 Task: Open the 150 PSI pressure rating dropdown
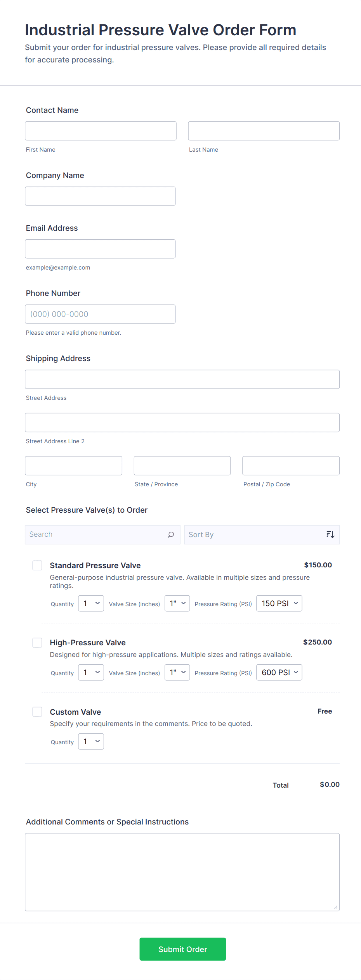click(x=279, y=603)
